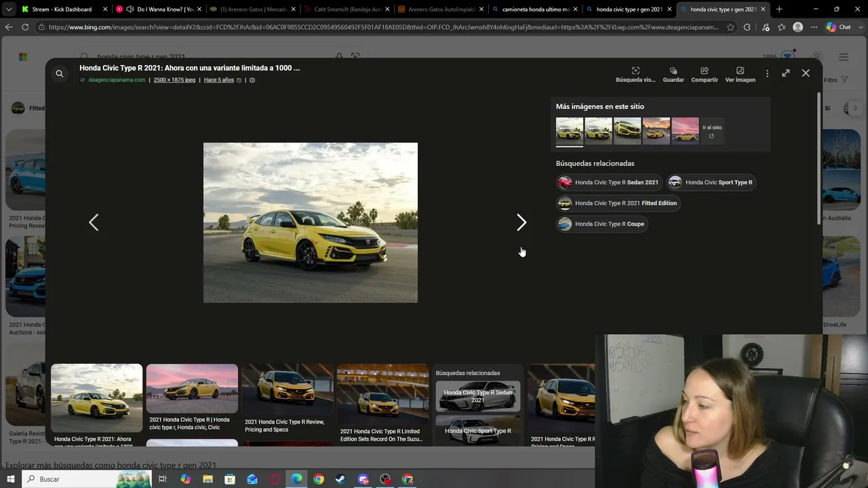Open the deagenciapanama.com source link
Viewport: 868px width, 488px height.
[x=117, y=80]
